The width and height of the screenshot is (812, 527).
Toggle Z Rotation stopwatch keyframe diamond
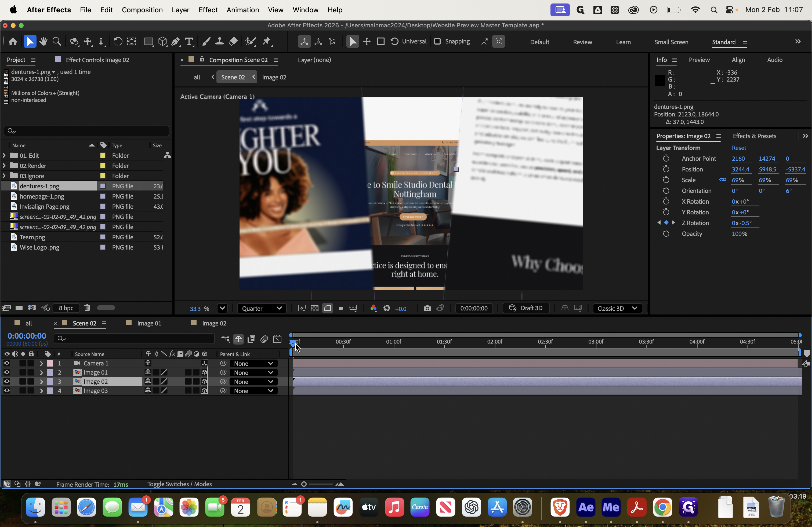pyautogui.click(x=666, y=223)
